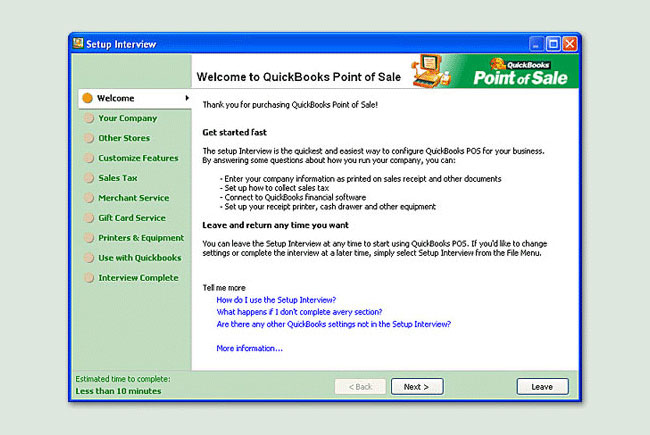Click the orange bullet beside Welcome

point(87,98)
